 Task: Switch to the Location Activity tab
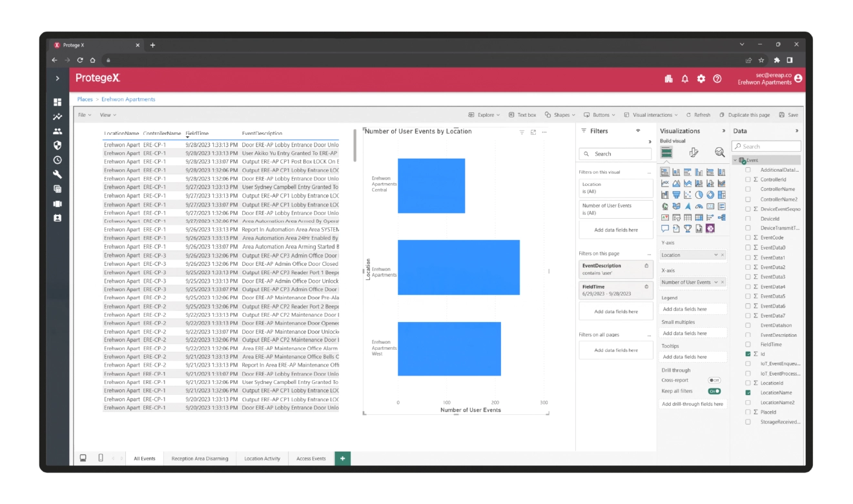click(x=262, y=458)
